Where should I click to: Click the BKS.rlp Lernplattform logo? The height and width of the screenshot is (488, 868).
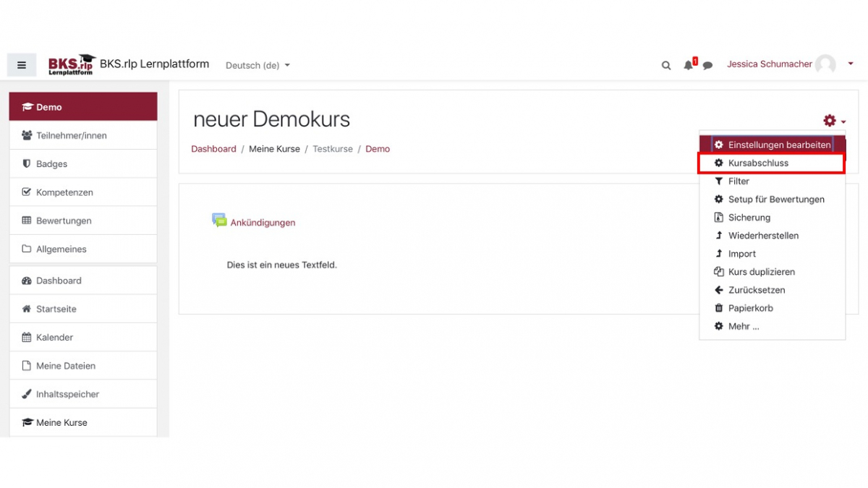[x=72, y=64]
